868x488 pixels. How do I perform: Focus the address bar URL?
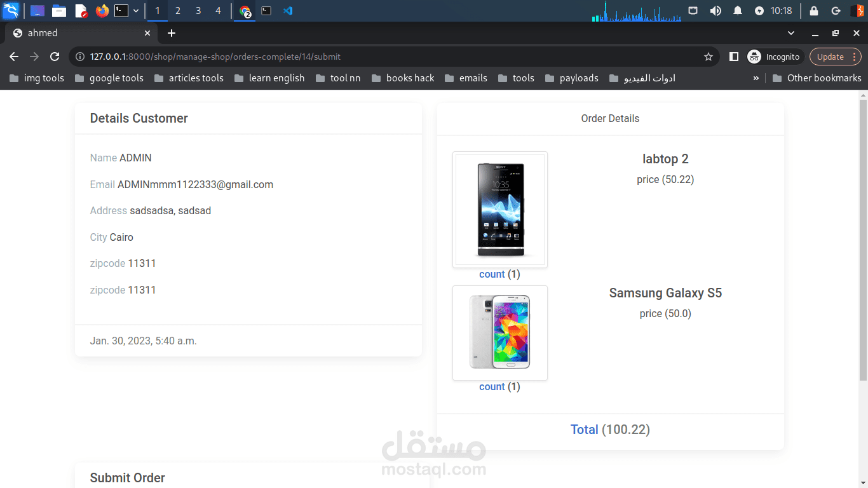215,57
